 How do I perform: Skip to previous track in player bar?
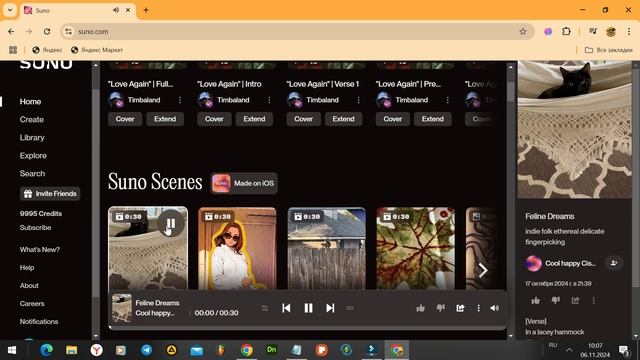(x=286, y=308)
